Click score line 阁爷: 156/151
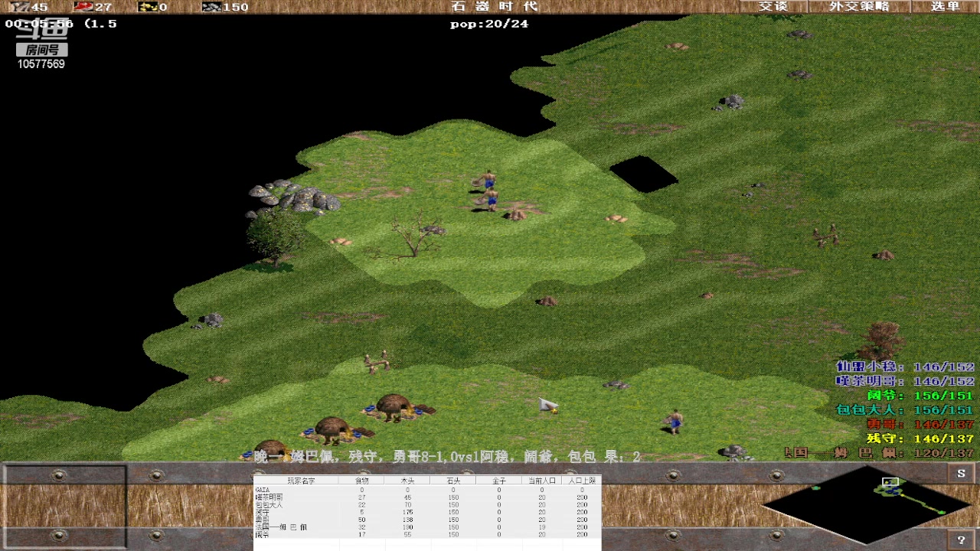Screen dimensions: 980x551 (920, 396)
